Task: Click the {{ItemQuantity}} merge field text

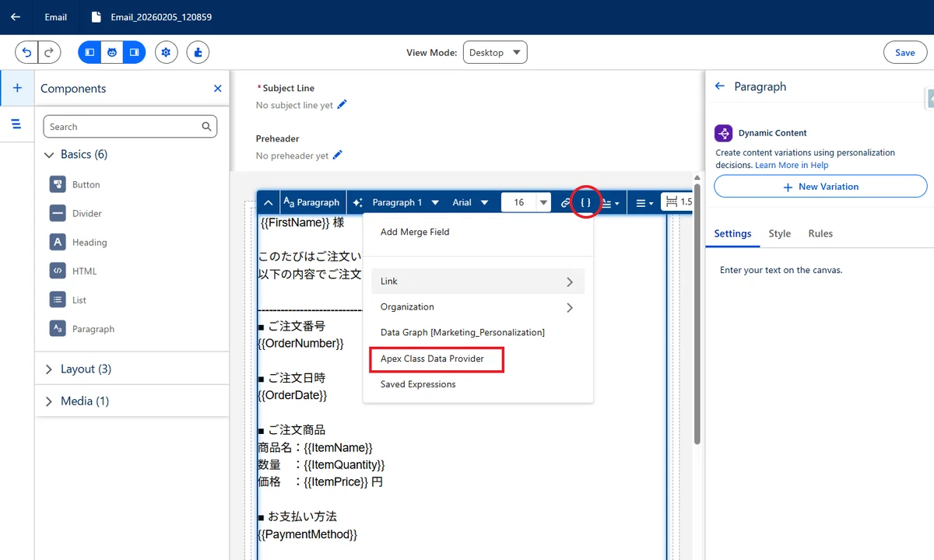Action: [344, 465]
